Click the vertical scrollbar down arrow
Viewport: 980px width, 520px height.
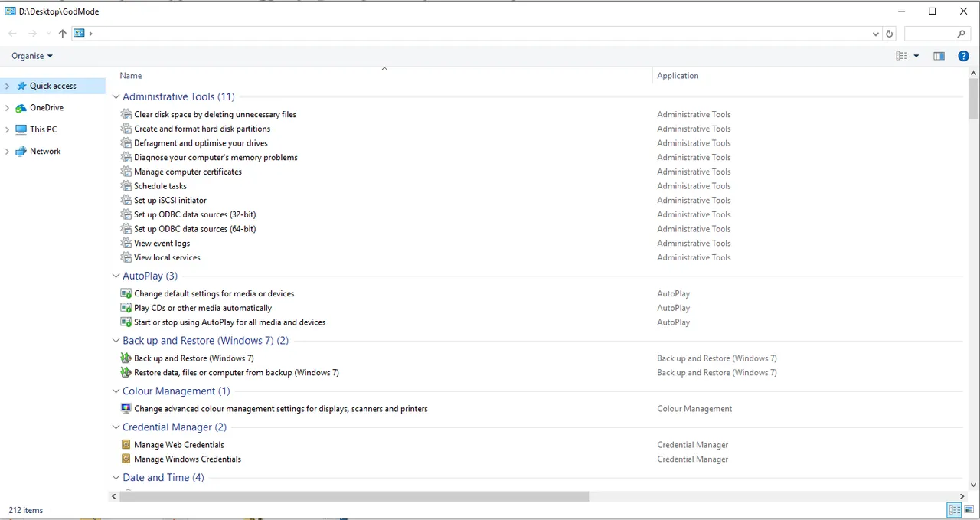coord(973,484)
